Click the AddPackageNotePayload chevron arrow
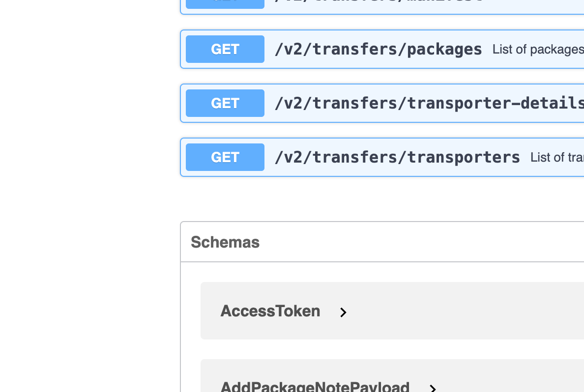Screen dimensions: 584x392 433,389
